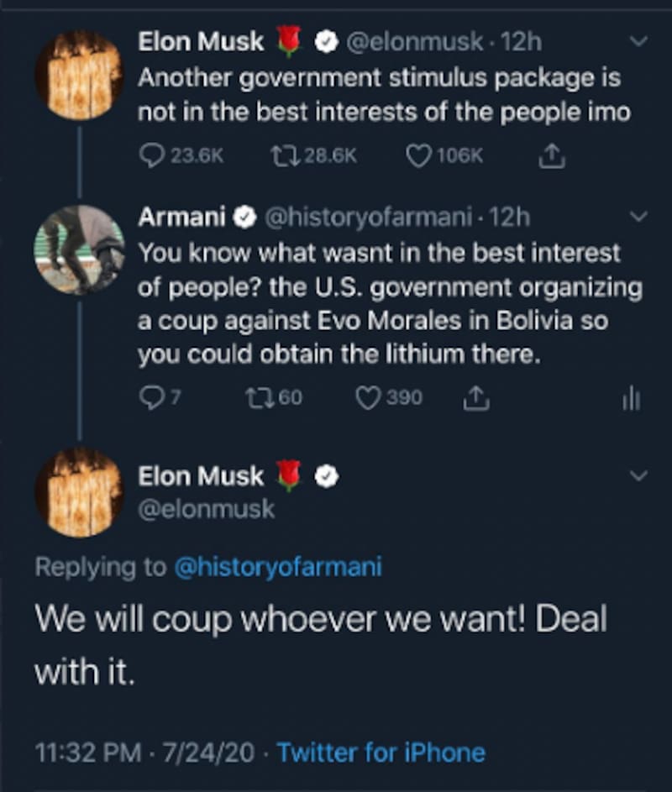Like the tweet with 106K likes
Screen dimensions: 672x792
click(417, 155)
